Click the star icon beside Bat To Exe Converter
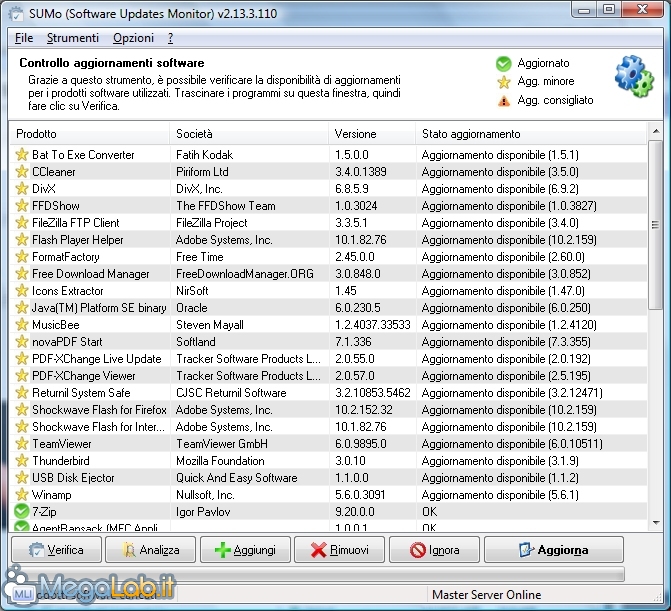 21,154
